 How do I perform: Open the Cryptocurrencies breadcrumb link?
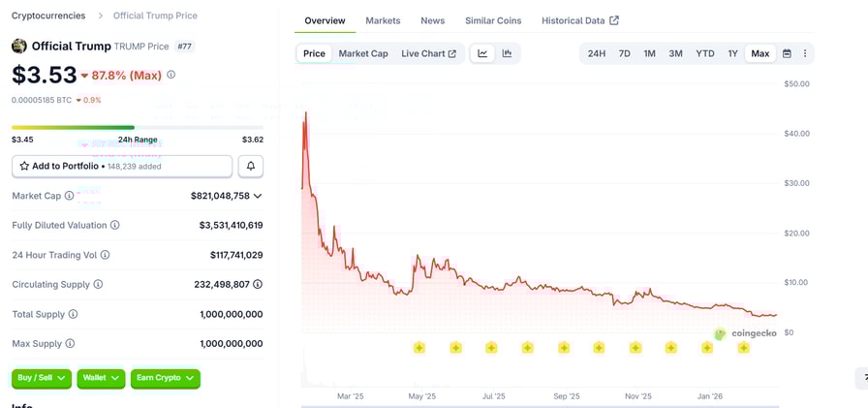[48, 16]
